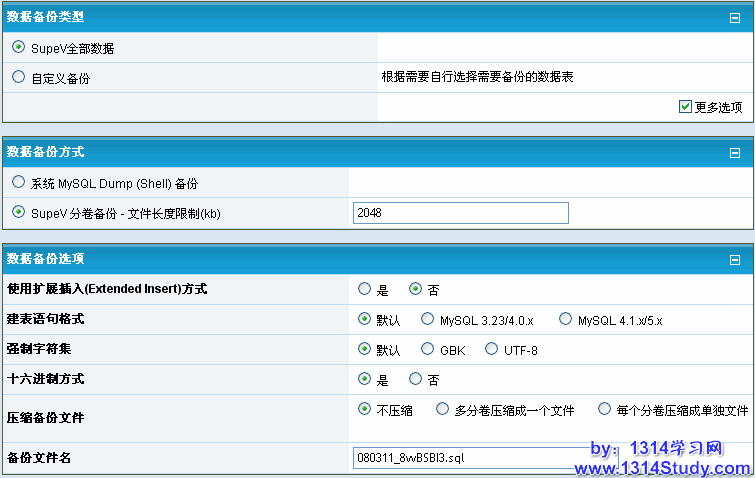Toggle the 更多选项 checkbox
The height and width of the screenshot is (478, 755).
(x=685, y=106)
